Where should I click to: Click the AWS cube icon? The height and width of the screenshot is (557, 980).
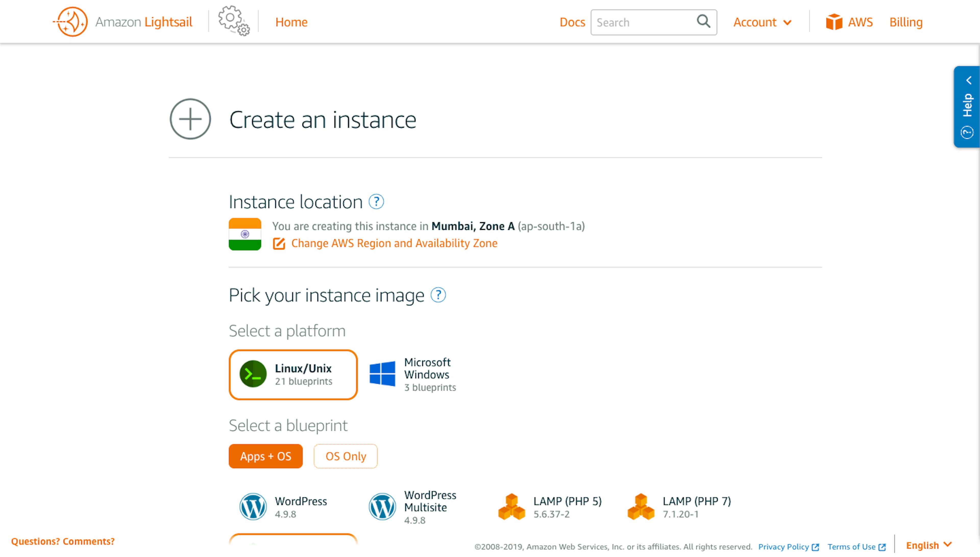(x=834, y=22)
